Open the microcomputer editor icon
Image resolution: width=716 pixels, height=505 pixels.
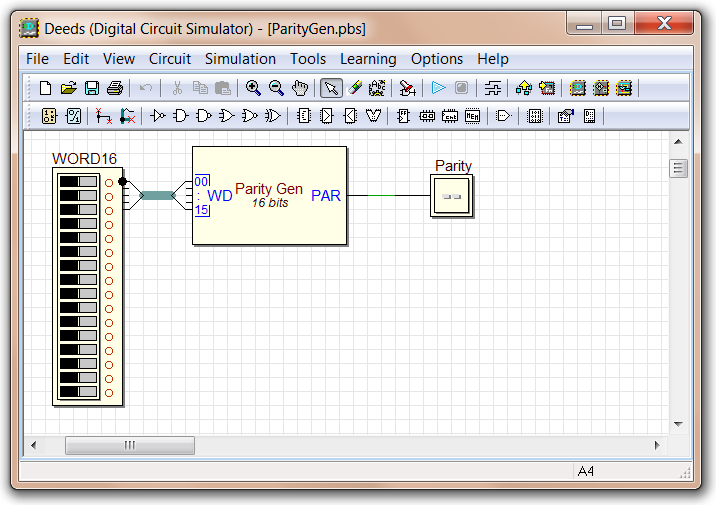pos(624,88)
